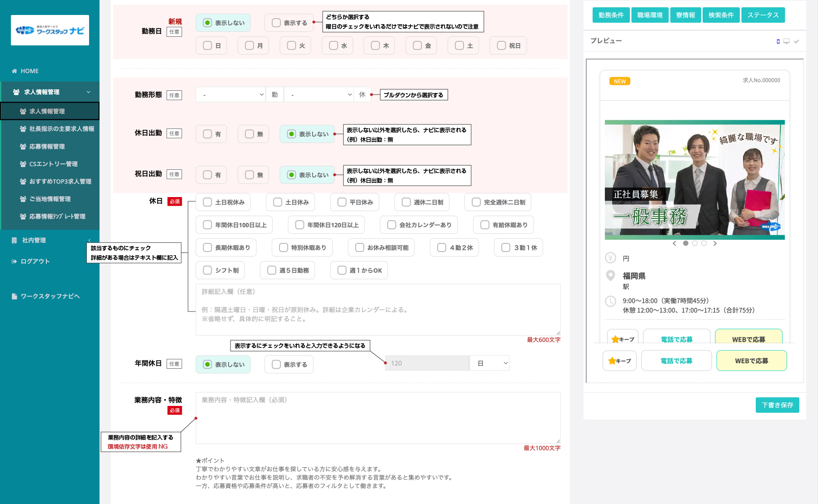Open the 日 unit dropdown for 年間休日
The width and height of the screenshot is (818, 504).
tap(490, 363)
